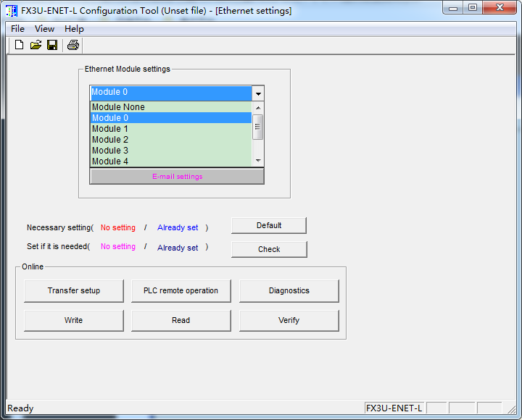Click the window resize grip corner
This screenshot has width=522, height=420.
[x=512, y=409]
